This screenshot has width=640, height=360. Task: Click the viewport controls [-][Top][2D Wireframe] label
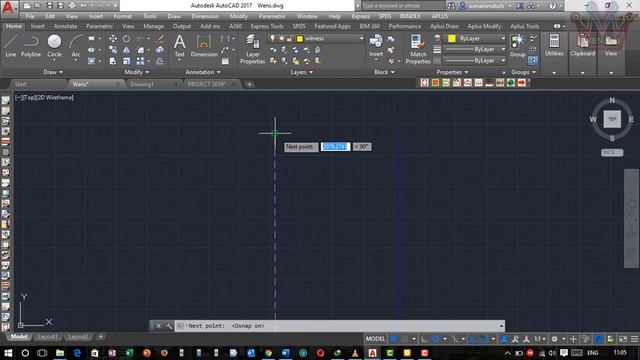coord(44,98)
